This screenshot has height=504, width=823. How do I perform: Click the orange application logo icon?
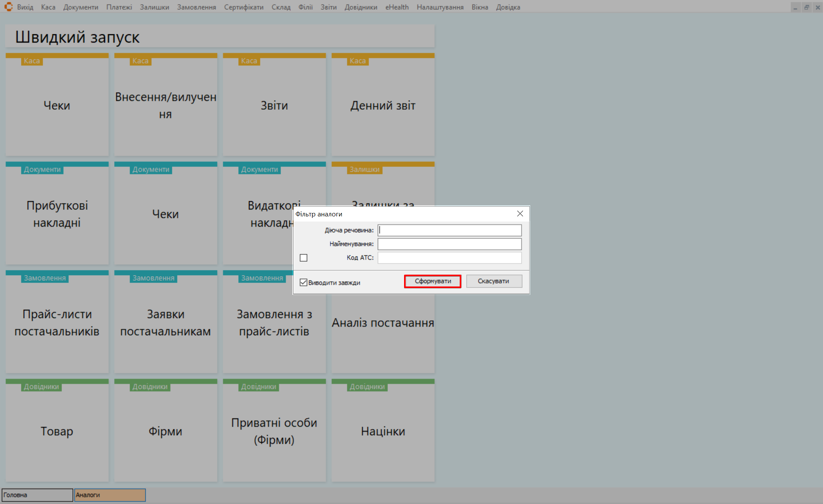[x=8, y=7]
